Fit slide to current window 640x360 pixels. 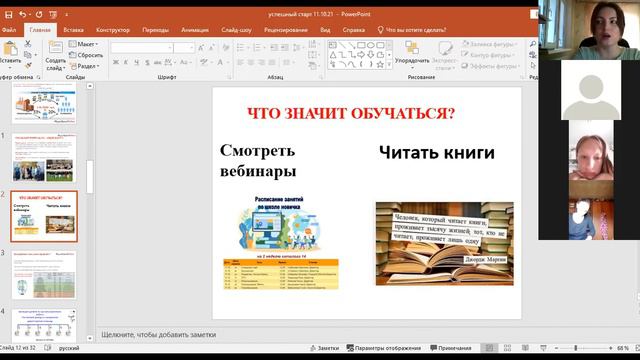[638, 348]
